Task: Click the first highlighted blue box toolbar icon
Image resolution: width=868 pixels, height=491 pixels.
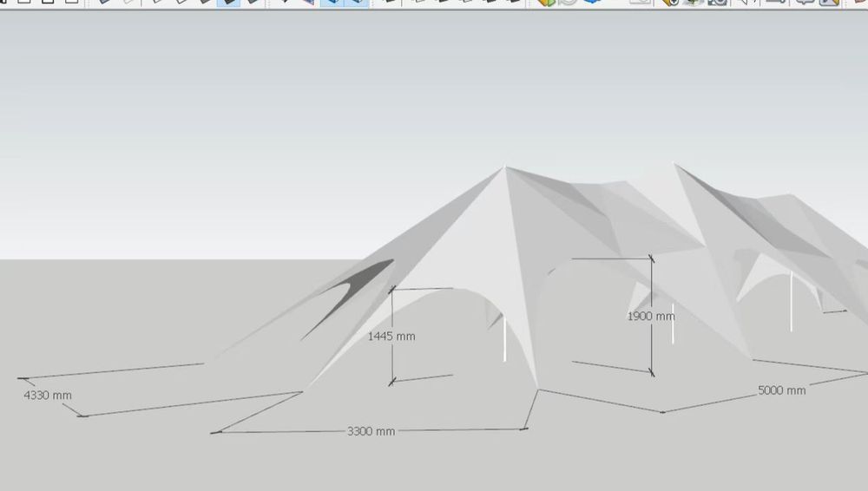Action: [332, 3]
